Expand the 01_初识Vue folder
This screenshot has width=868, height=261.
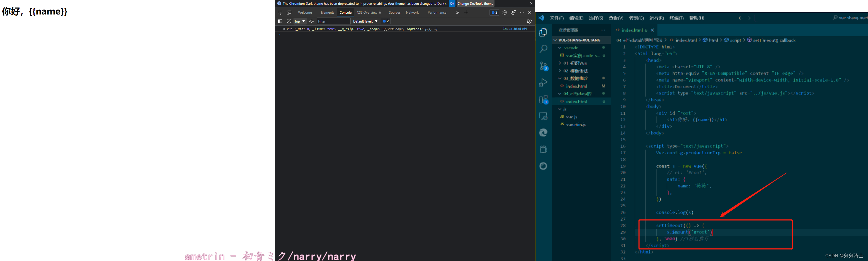581,63
